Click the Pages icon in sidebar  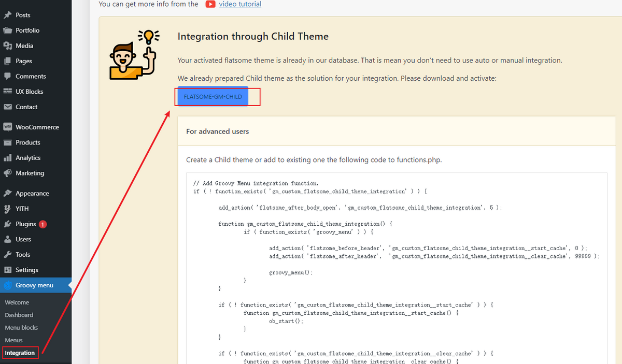point(7,61)
